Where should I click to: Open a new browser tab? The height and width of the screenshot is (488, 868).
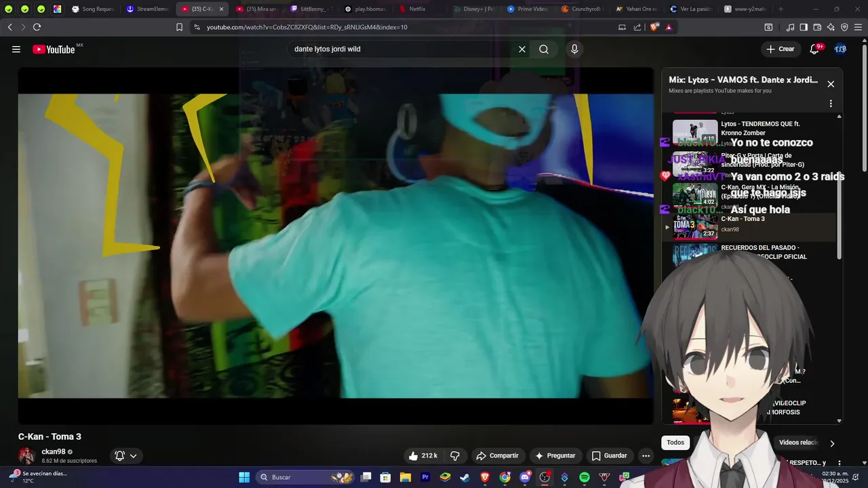click(781, 9)
